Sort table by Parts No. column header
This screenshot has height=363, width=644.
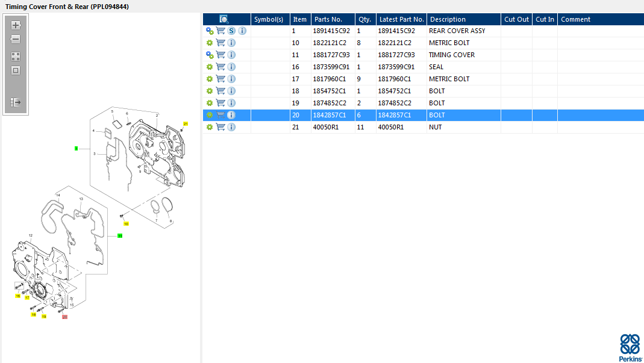click(328, 19)
